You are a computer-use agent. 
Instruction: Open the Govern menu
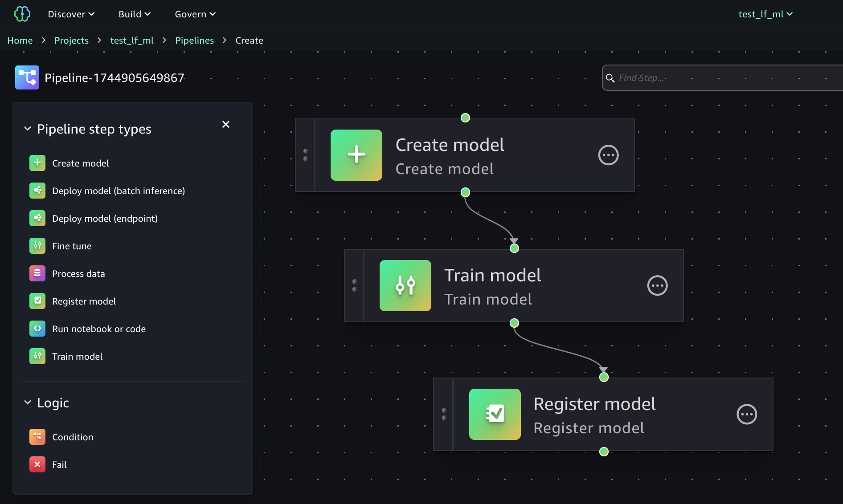[x=195, y=14]
